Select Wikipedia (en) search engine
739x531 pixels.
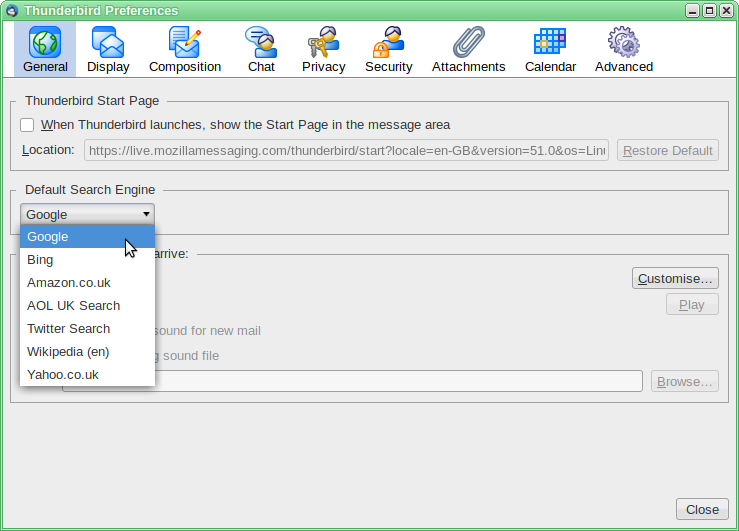(87, 352)
